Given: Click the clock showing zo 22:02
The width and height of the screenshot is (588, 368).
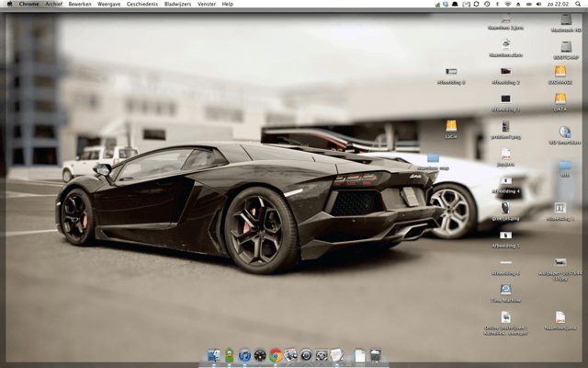Looking at the screenshot, I should 558,4.
